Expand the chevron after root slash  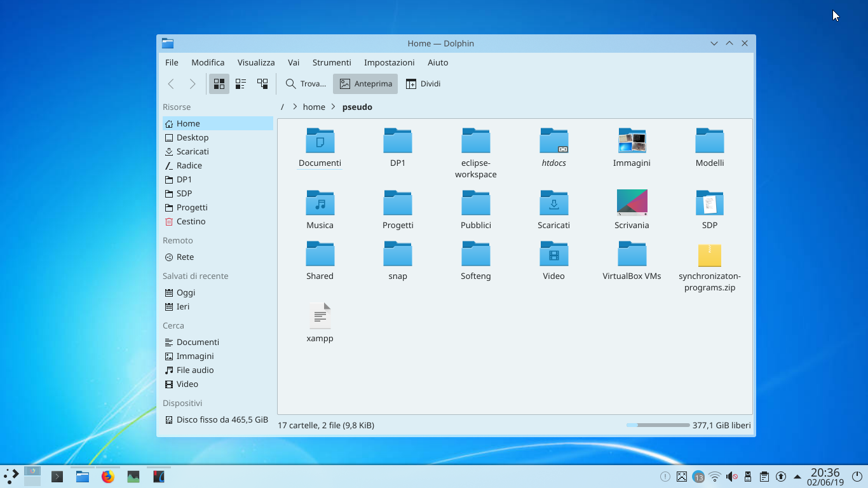[x=295, y=107]
